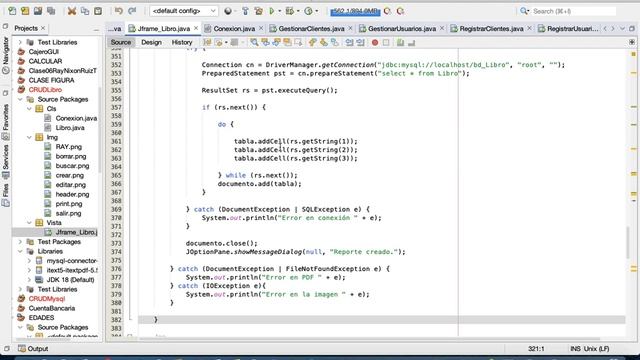Select the Source view button
Screen dimensions: 640x360
point(121,42)
